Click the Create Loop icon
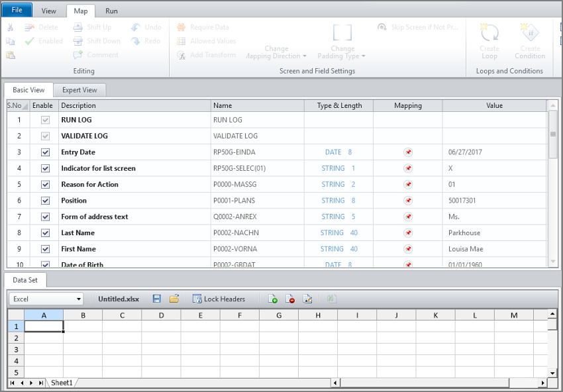 click(489, 33)
